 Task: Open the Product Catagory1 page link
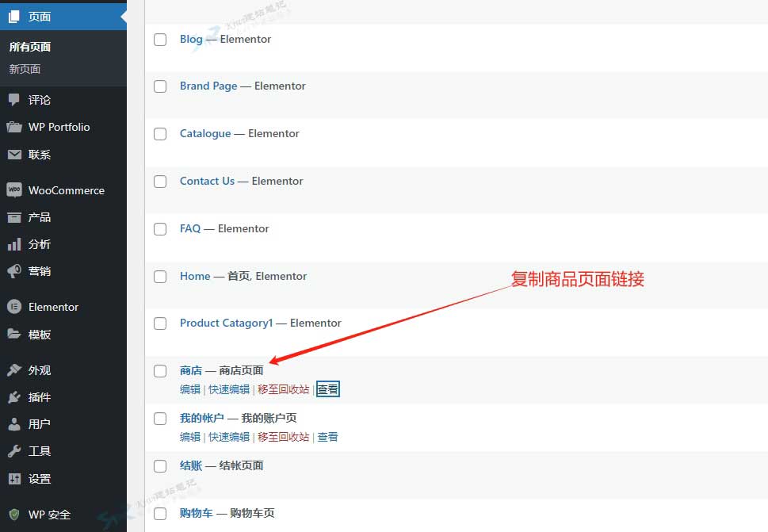pos(227,323)
